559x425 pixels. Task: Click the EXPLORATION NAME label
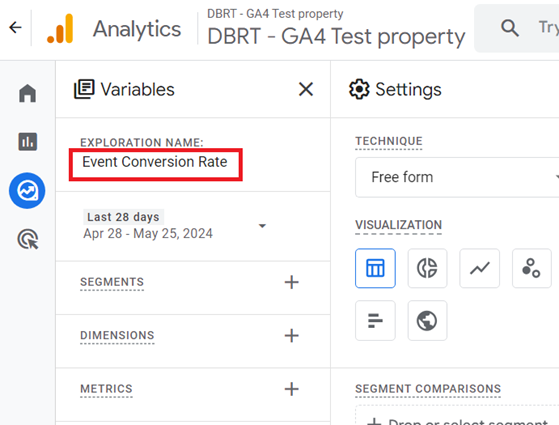click(142, 142)
